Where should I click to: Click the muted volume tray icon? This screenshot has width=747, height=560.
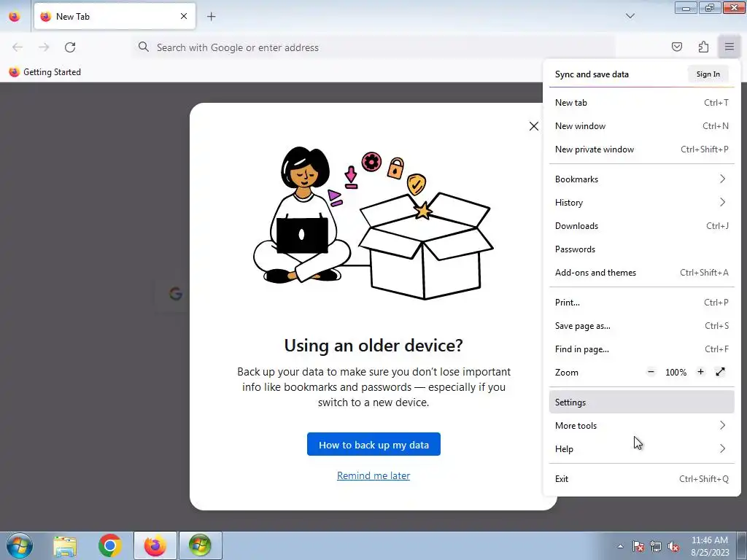pyautogui.click(x=673, y=546)
